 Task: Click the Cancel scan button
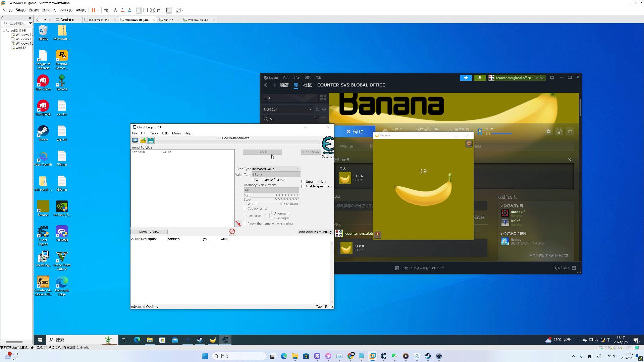pyautogui.click(x=262, y=152)
